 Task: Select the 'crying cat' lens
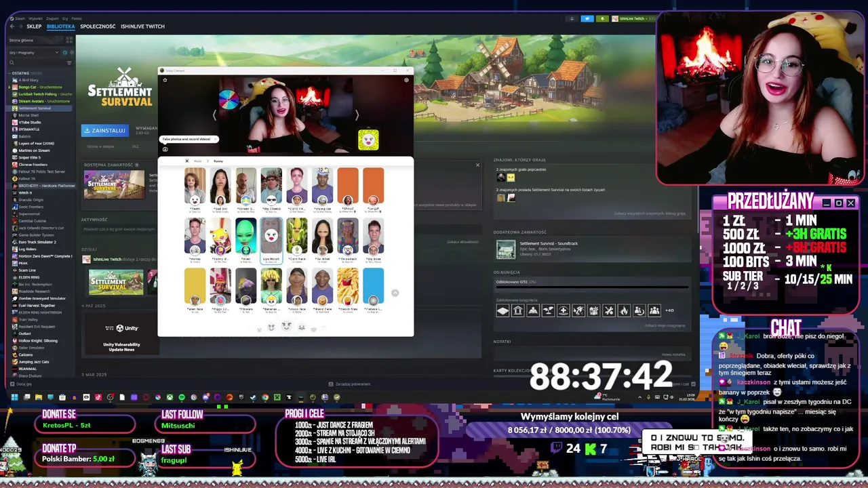pyautogui.click(x=322, y=186)
